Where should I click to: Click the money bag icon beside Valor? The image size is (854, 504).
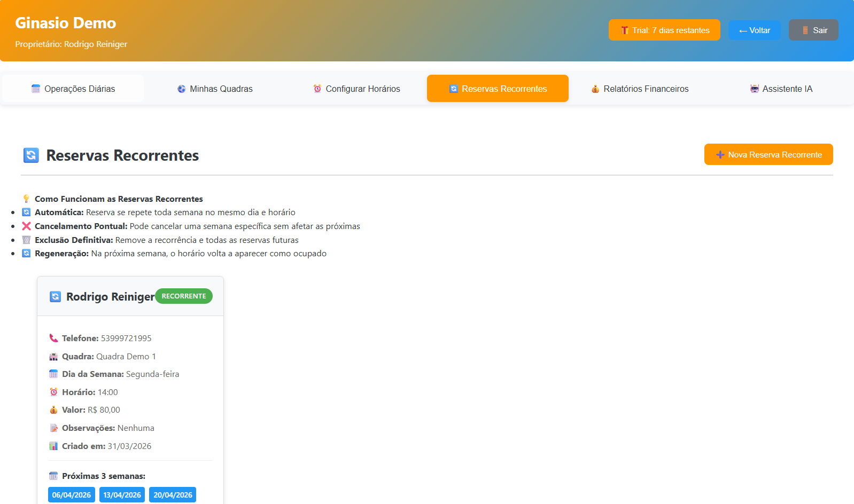(53, 410)
